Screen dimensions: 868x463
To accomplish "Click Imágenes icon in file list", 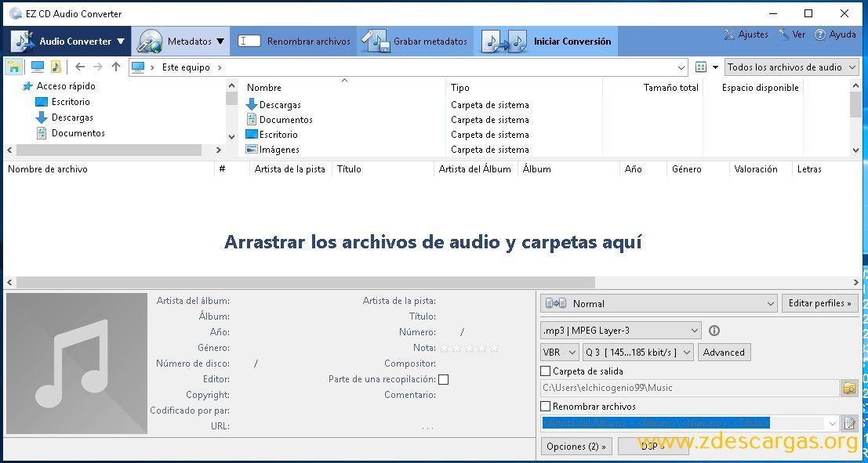I will click(252, 150).
